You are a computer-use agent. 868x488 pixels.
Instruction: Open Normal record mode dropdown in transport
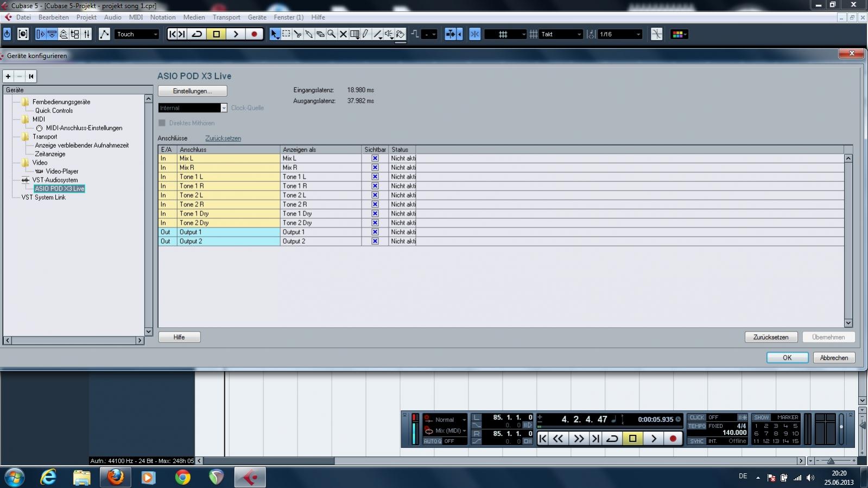pyautogui.click(x=445, y=420)
